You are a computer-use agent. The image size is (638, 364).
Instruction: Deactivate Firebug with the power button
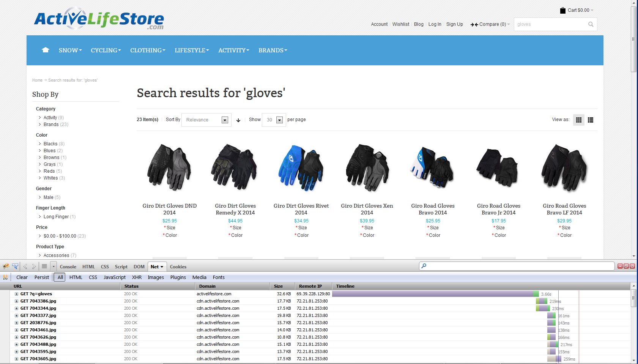coord(632,266)
